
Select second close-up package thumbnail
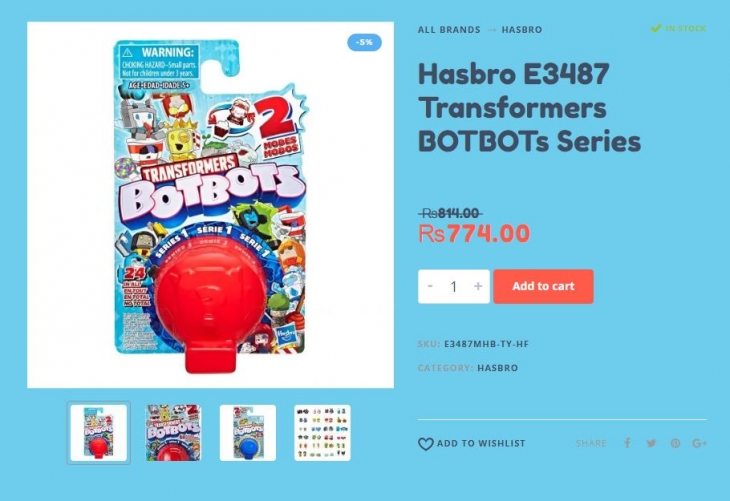pos(173,433)
